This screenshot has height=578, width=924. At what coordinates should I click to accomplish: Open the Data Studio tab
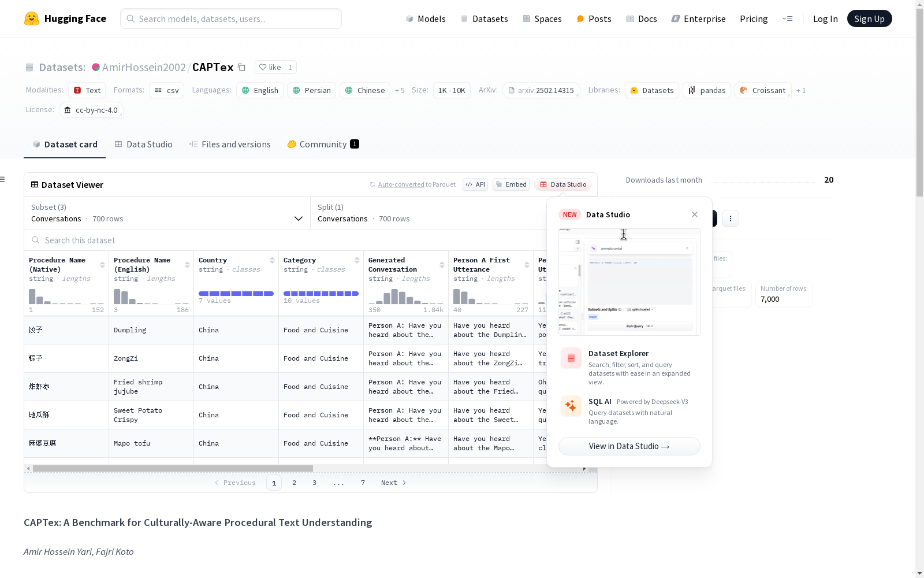click(143, 144)
